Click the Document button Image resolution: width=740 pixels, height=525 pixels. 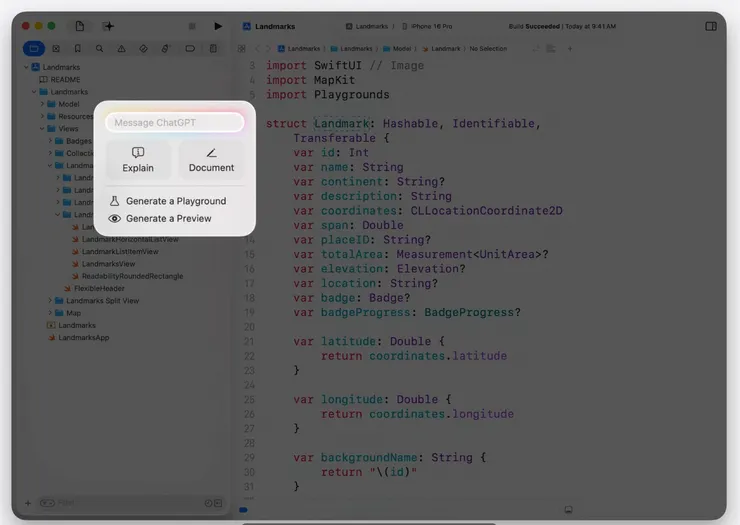pos(211,159)
